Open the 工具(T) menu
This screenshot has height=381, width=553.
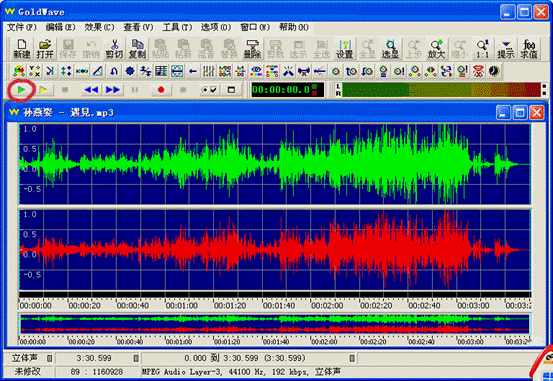point(177,27)
